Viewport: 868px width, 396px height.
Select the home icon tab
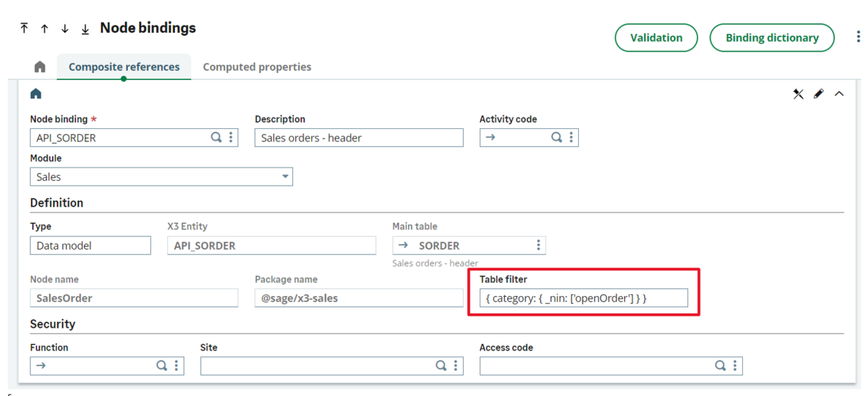[x=40, y=67]
